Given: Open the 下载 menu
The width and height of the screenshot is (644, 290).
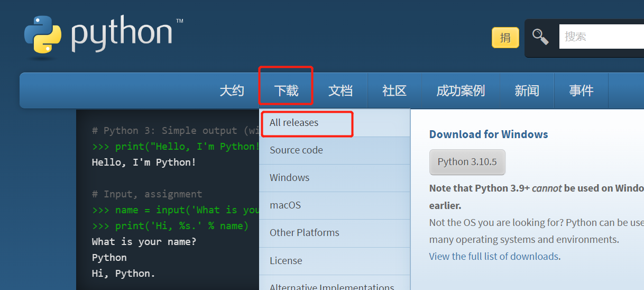Looking at the screenshot, I should (286, 90).
